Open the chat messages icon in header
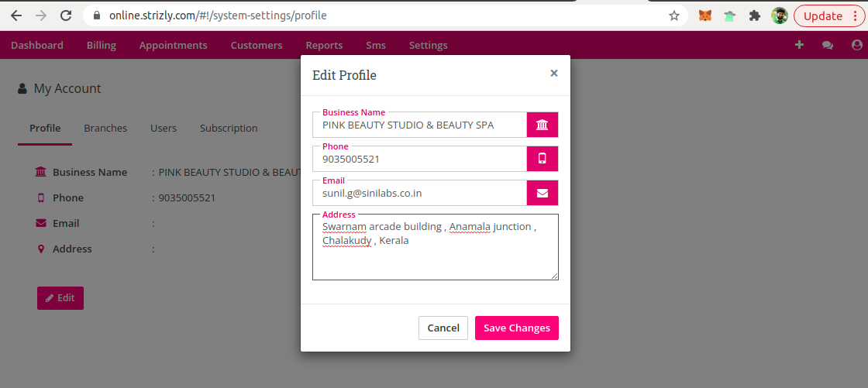The width and height of the screenshot is (868, 388). coord(828,46)
